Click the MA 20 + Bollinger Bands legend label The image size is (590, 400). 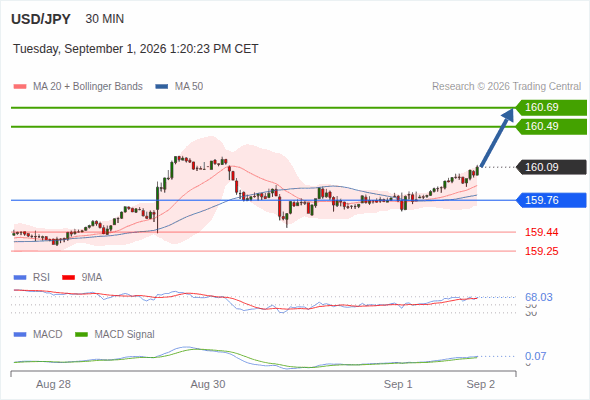click(x=88, y=87)
